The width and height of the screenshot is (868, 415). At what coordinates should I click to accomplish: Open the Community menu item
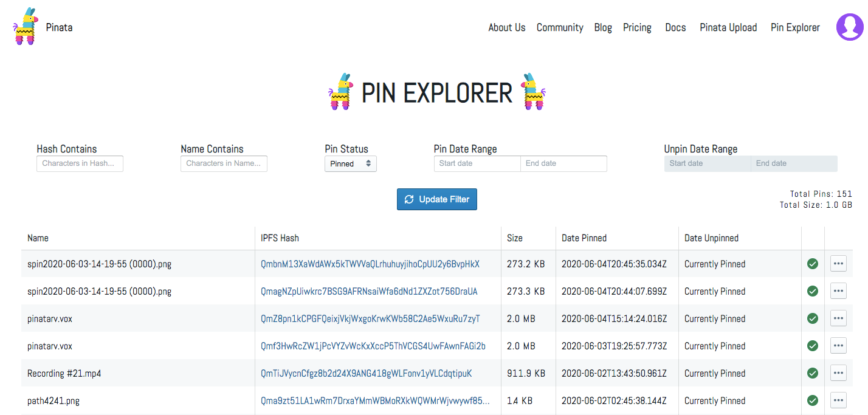click(560, 27)
